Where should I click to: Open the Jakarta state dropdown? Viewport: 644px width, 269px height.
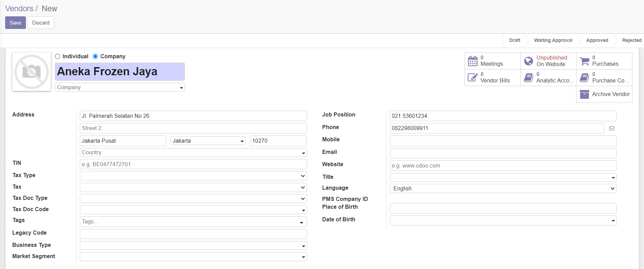(x=208, y=141)
